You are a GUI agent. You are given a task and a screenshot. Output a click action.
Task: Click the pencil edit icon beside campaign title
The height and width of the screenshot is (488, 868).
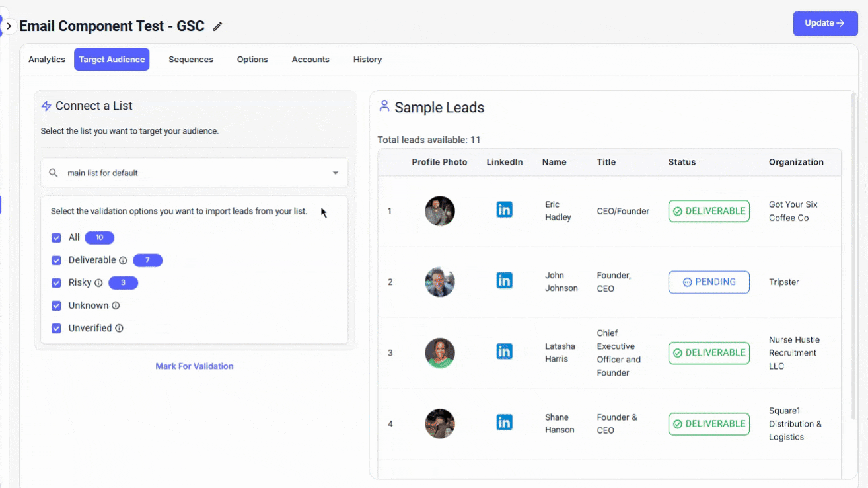point(217,26)
